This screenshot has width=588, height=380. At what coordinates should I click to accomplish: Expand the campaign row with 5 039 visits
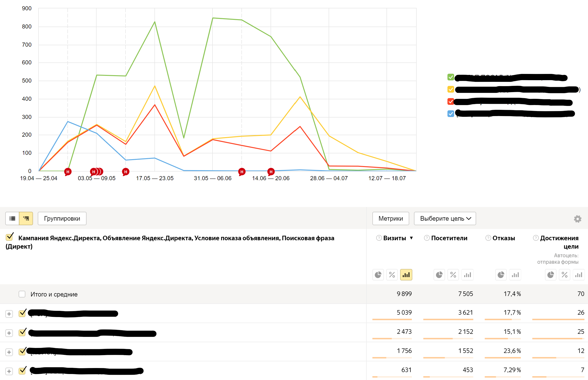(9, 314)
